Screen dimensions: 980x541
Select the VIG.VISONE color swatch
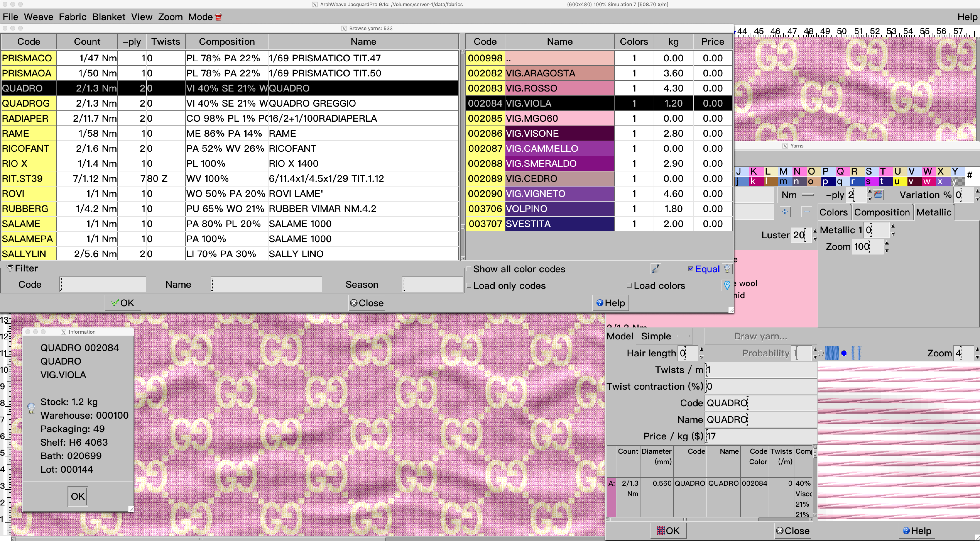[560, 133]
